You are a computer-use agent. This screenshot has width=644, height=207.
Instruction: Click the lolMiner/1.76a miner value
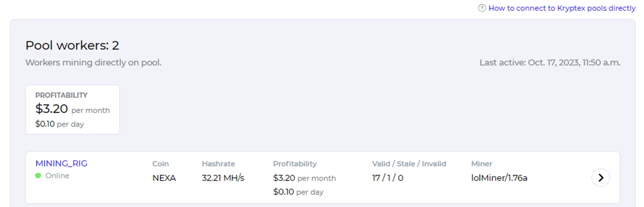pyautogui.click(x=499, y=178)
